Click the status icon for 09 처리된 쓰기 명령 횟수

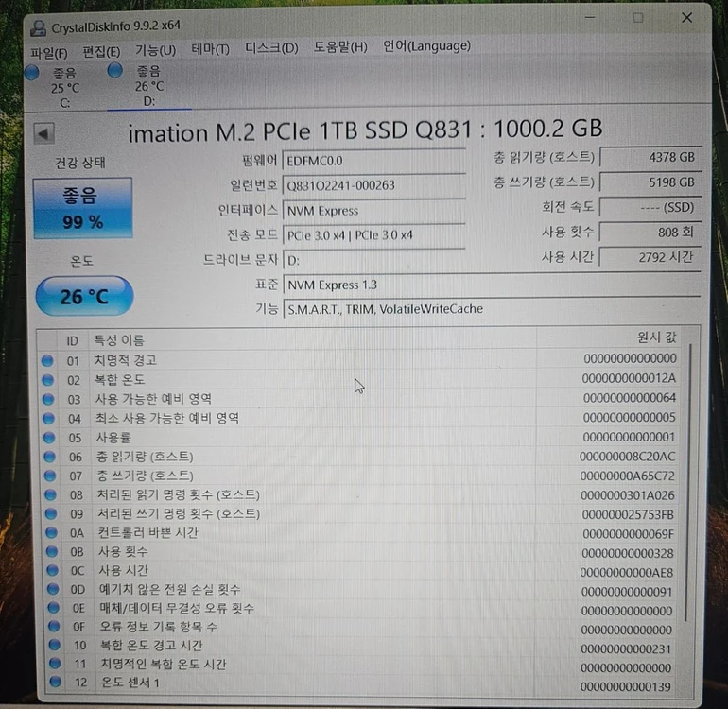point(51,514)
